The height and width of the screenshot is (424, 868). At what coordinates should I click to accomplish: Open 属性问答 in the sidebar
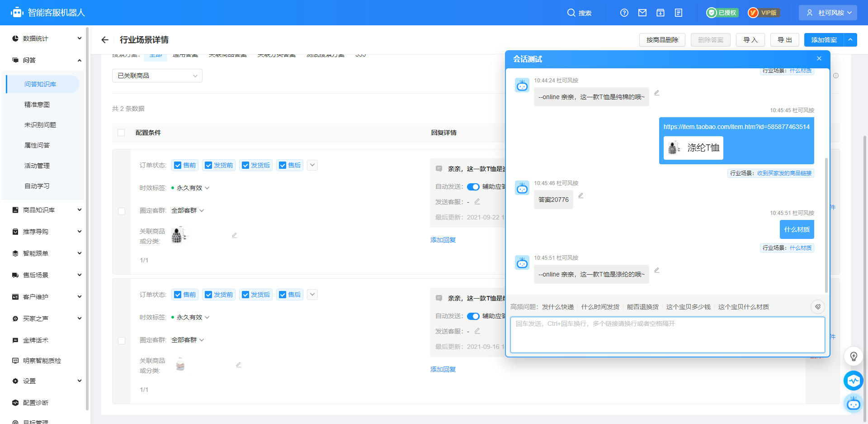coord(37,145)
